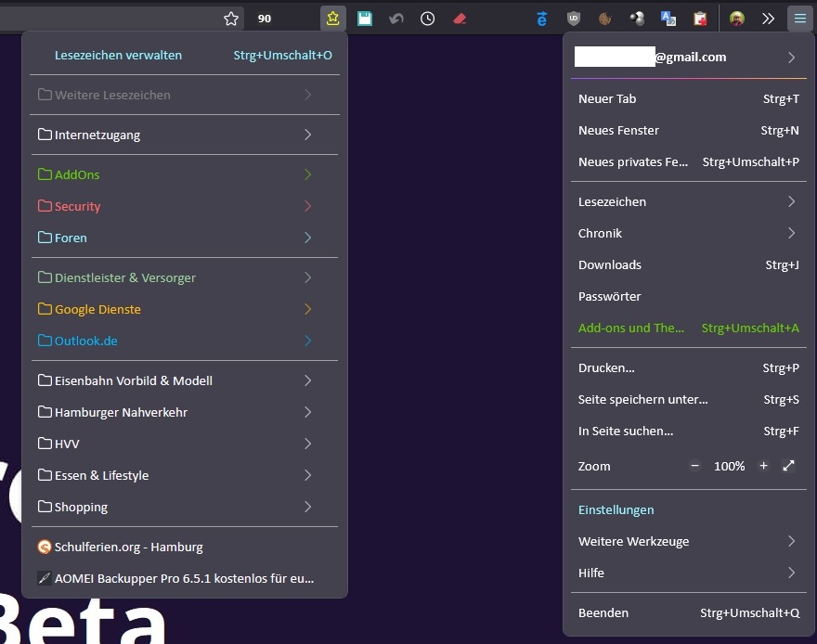Open Add-ons und Themes entry
The height and width of the screenshot is (644, 817).
click(688, 328)
